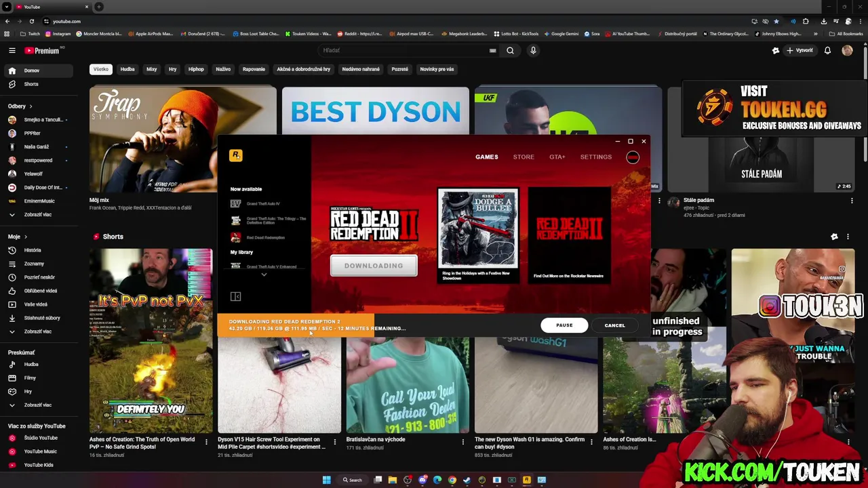
Task: Open Grand Theft Auto IV in launcher sidebar
Action: [x=263, y=203]
